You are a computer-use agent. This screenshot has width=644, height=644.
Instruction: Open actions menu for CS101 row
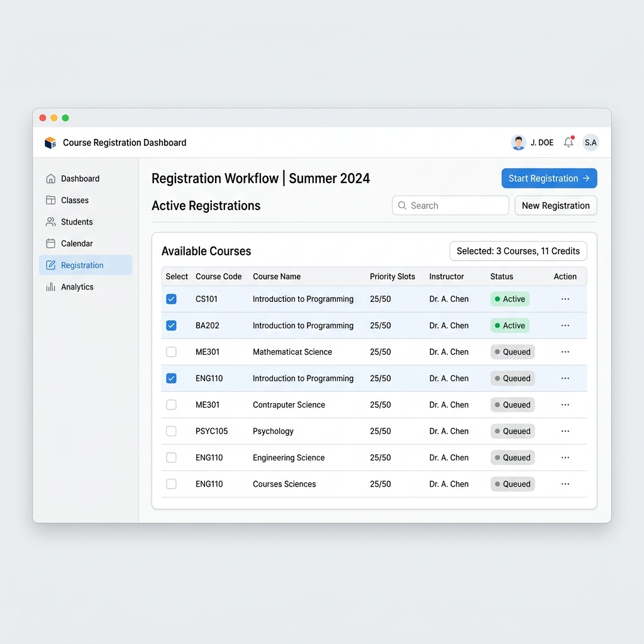click(x=565, y=299)
